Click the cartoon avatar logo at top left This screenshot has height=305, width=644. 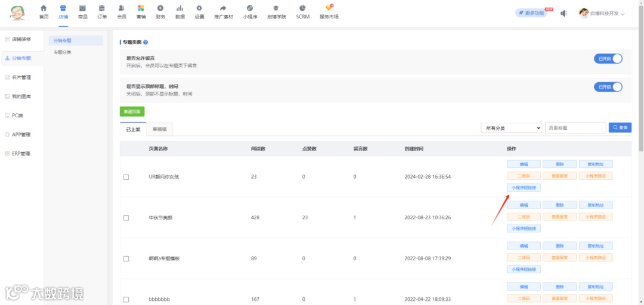18,13
